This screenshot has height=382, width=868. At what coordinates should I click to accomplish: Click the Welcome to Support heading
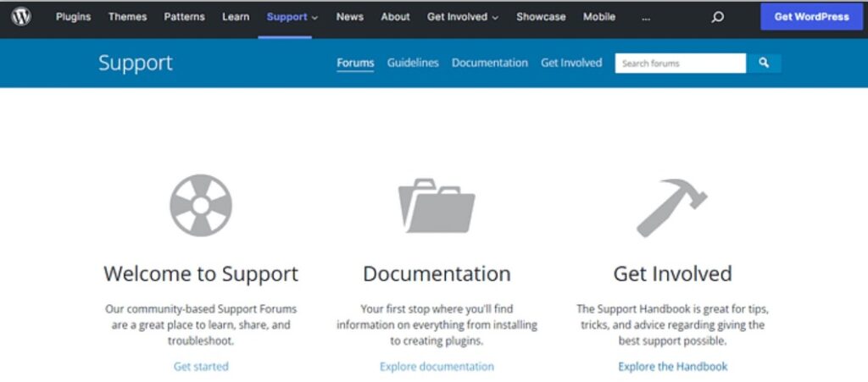(201, 274)
